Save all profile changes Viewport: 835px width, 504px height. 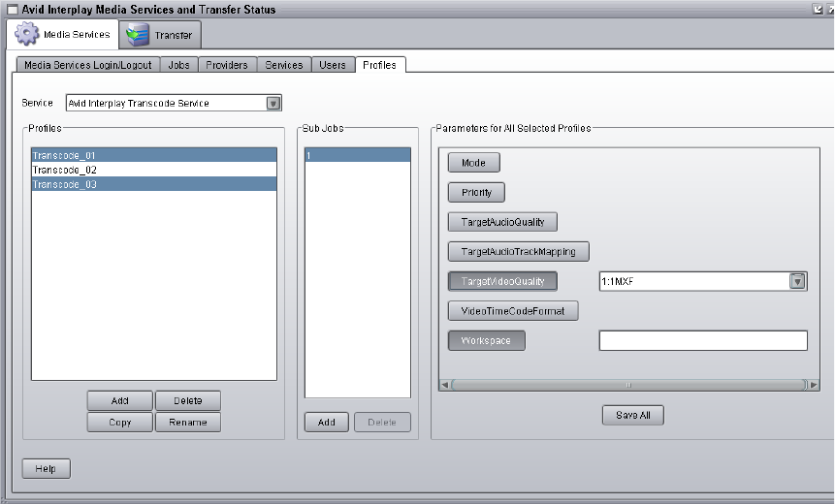633,415
